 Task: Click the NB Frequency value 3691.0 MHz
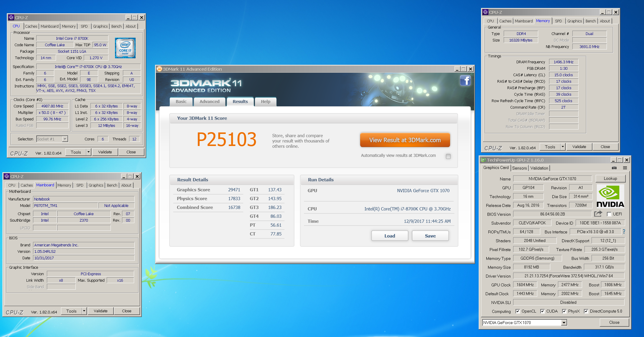[589, 47]
